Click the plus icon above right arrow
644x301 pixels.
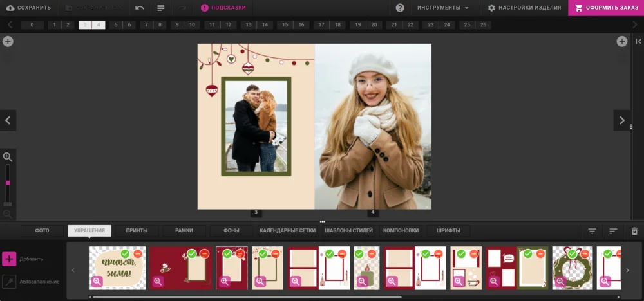pyautogui.click(x=622, y=41)
